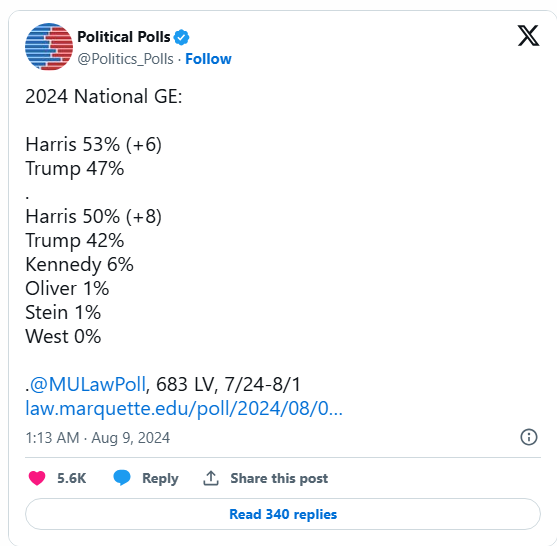Click the share upload arrow icon

click(x=211, y=478)
